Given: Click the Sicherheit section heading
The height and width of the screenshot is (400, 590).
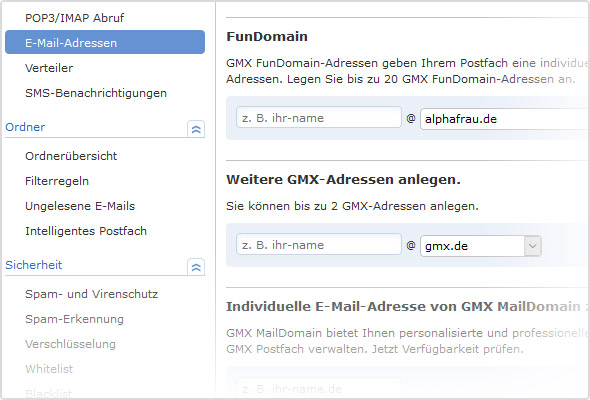Looking at the screenshot, I should click(x=33, y=265).
